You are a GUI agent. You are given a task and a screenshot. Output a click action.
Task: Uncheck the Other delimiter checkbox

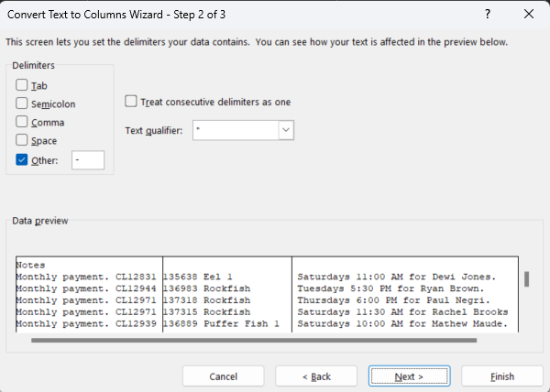point(21,159)
